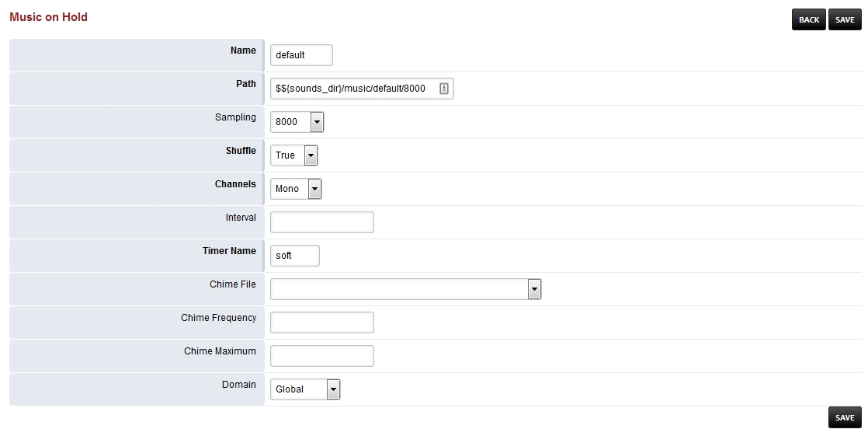
Task: Click the Domain row label
Action: click(x=238, y=385)
